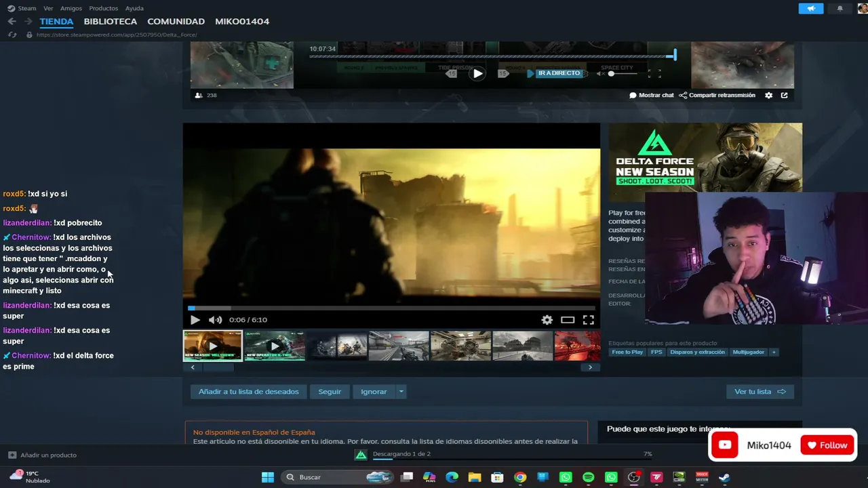The width and height of the screenshot is (868, 488).
Task: Open the Ayuda menu
Action: (x=134, y=8)
